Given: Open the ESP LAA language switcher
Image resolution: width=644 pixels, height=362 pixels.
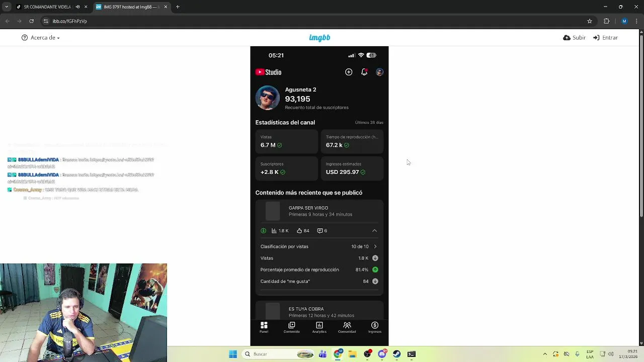Looking at the screenshot, I should point(590,354).
